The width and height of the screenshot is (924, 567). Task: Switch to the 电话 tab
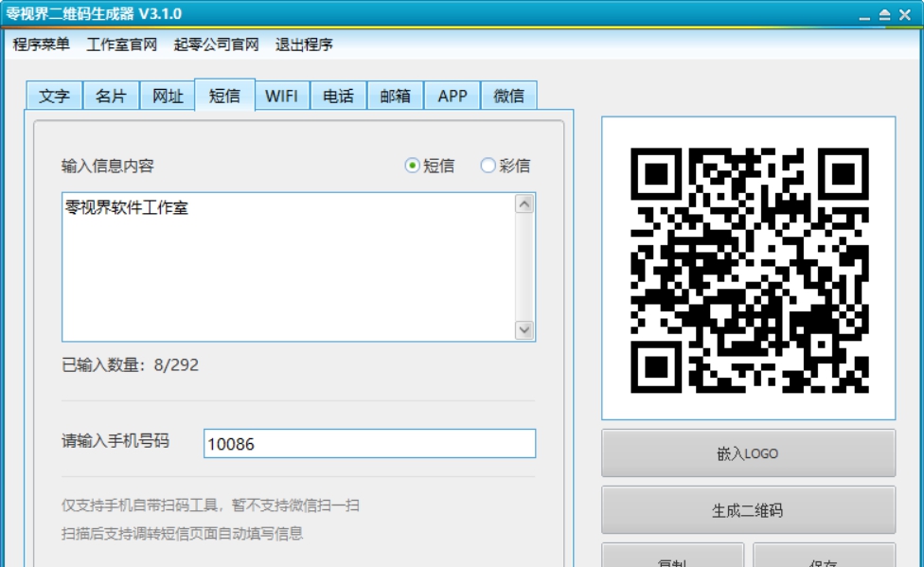338,96
